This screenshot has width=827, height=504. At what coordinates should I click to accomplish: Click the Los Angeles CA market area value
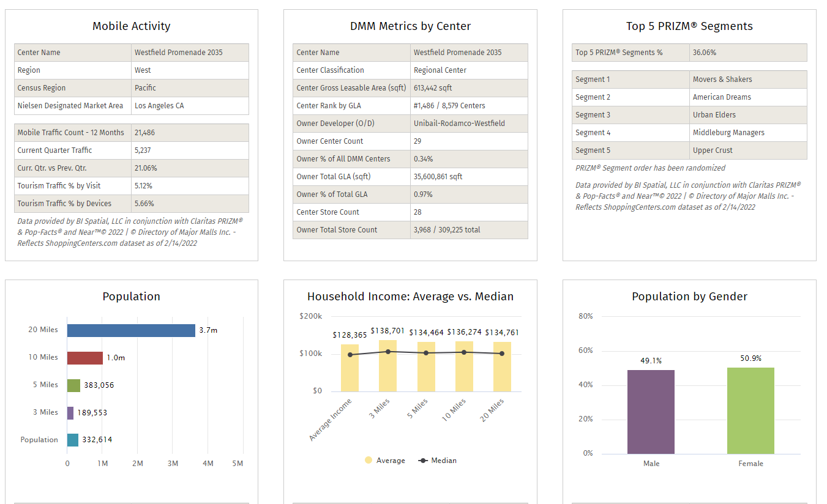pyautogui.click(x=159, y=106)
